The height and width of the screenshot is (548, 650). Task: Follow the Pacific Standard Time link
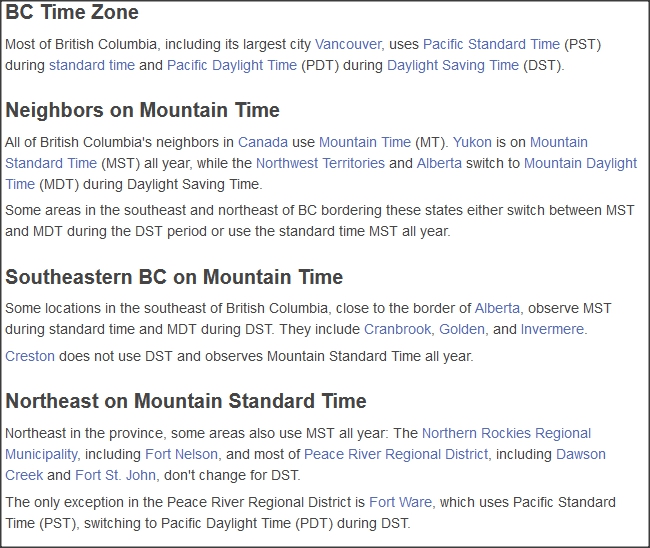coord(491,44)
